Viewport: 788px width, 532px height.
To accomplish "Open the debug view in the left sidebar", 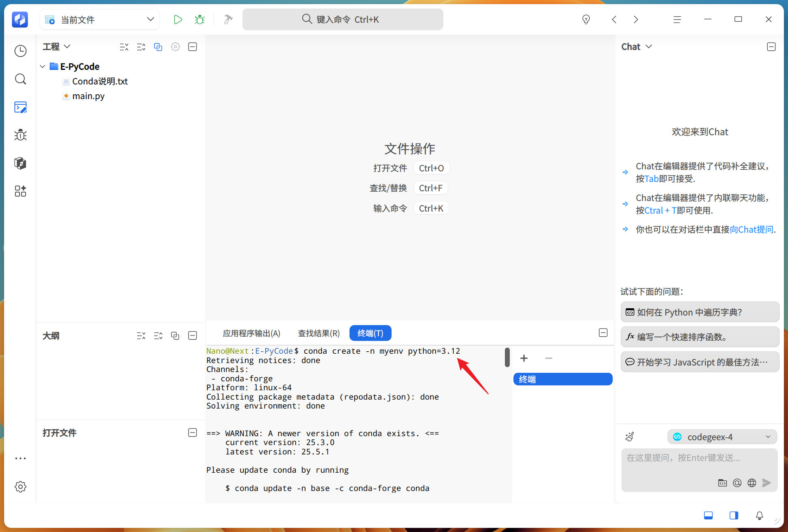I will click(20, 135).
